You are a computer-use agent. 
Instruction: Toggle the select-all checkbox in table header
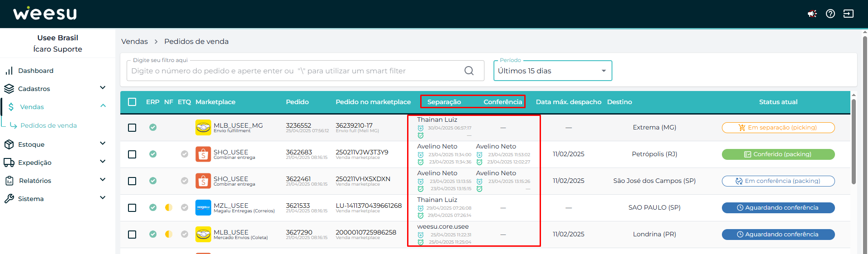(x=132, y=102)
